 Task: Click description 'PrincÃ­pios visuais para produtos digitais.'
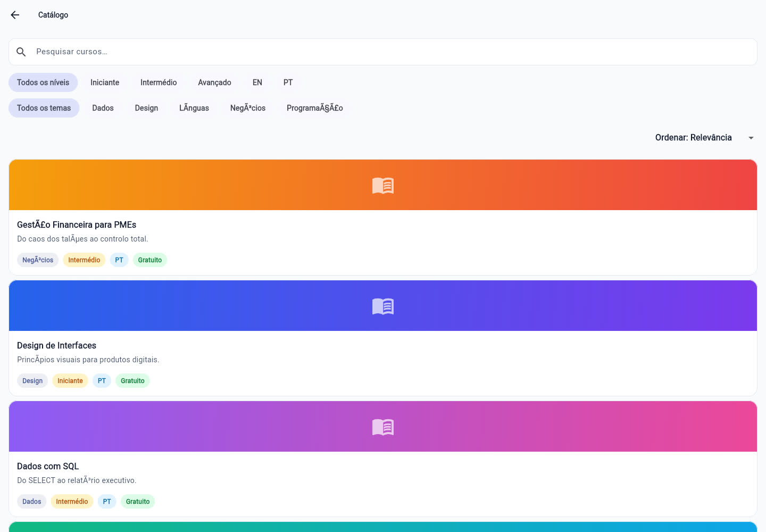88,360
